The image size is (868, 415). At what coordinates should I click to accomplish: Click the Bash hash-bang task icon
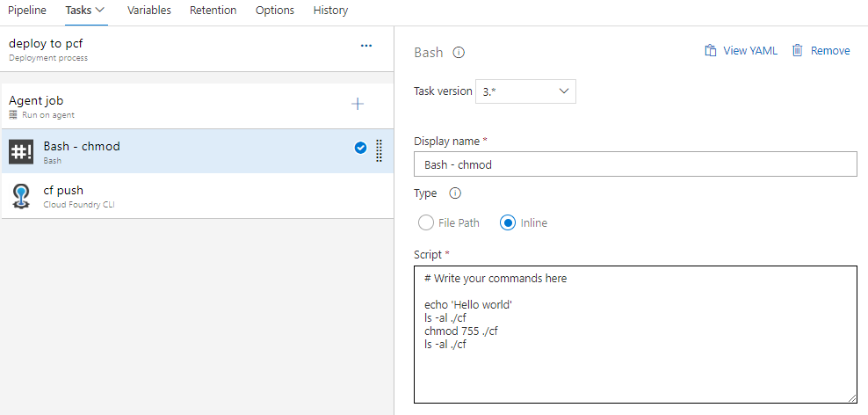(22, 151)
